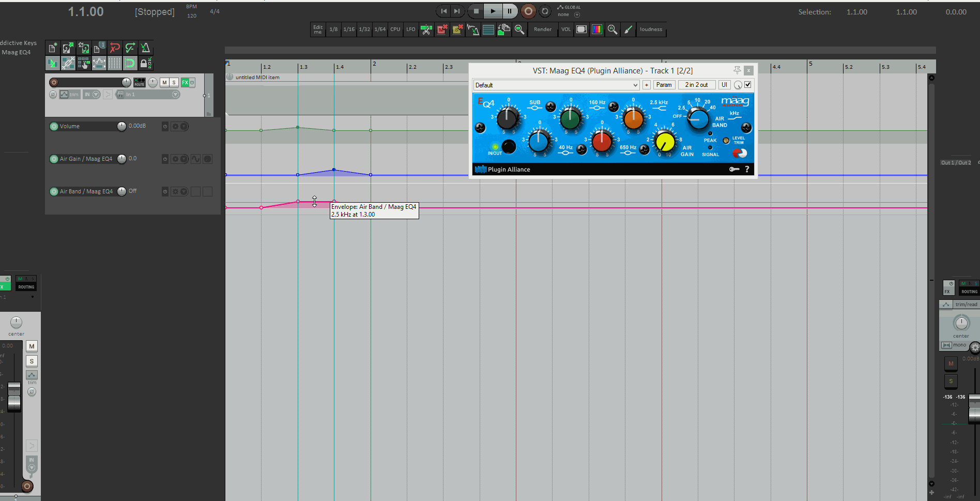Click the loudness toolbar button
The width and height of the screenshot is (980, 501).
point(651,29)
